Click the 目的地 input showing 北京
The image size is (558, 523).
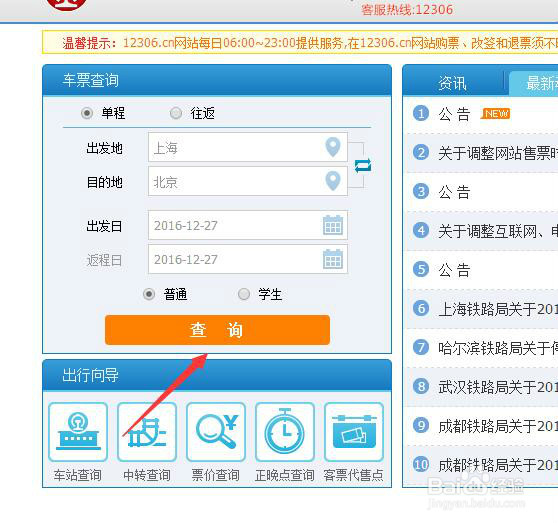[x=248, y=181]
